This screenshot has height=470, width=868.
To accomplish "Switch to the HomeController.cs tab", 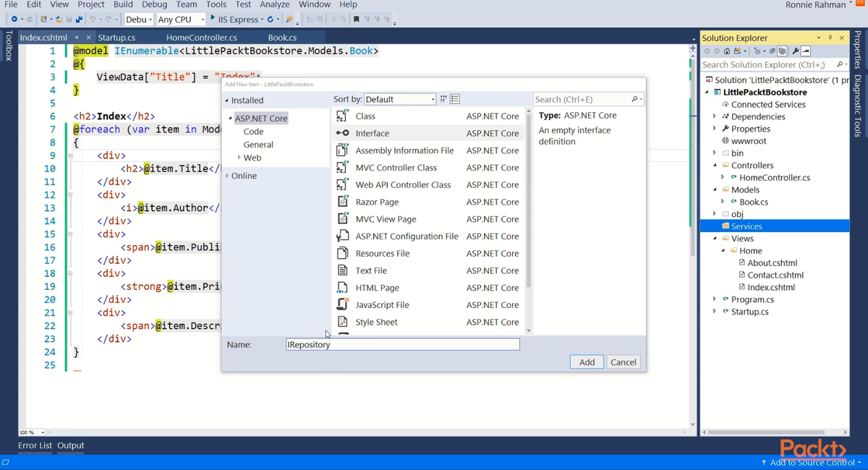I will pos(202,38).
